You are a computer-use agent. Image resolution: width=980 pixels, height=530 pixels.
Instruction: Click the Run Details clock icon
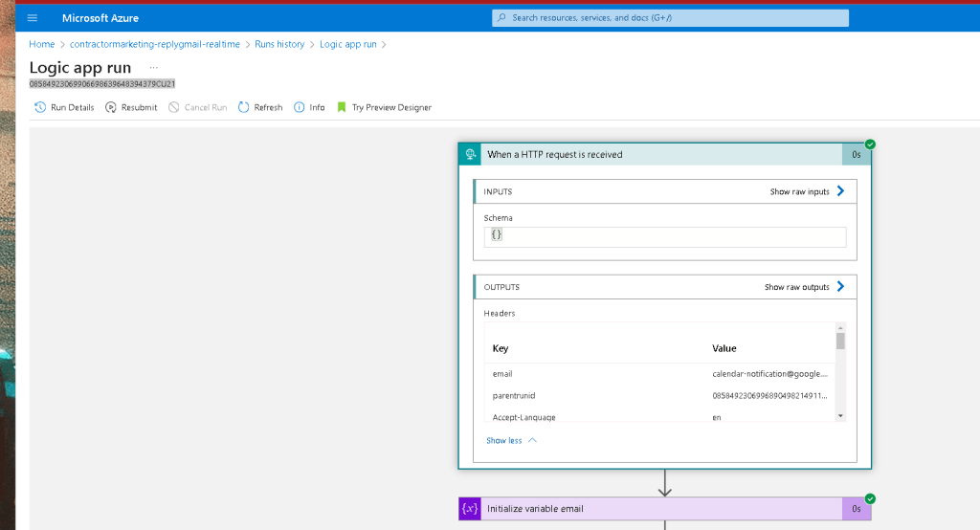(x=40, y=107)
